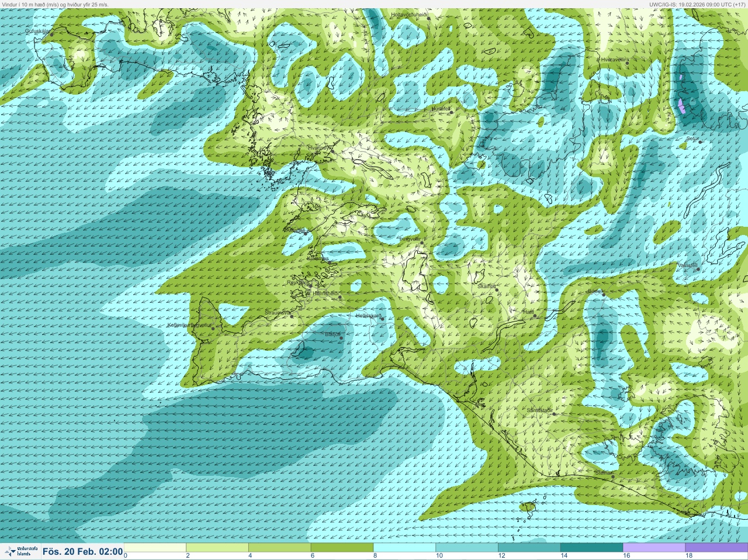Click the purple above 18 m/s legend swatch
This screenshot has height=560, width=748.
pyautogui.click(x=716, y=548)
